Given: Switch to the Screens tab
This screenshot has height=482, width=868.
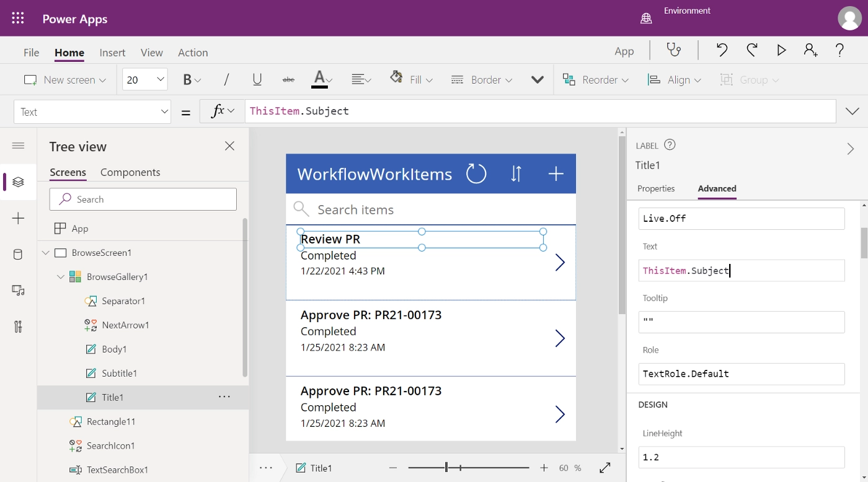Looking at the screenshot, I should click(x=68, y=172).
